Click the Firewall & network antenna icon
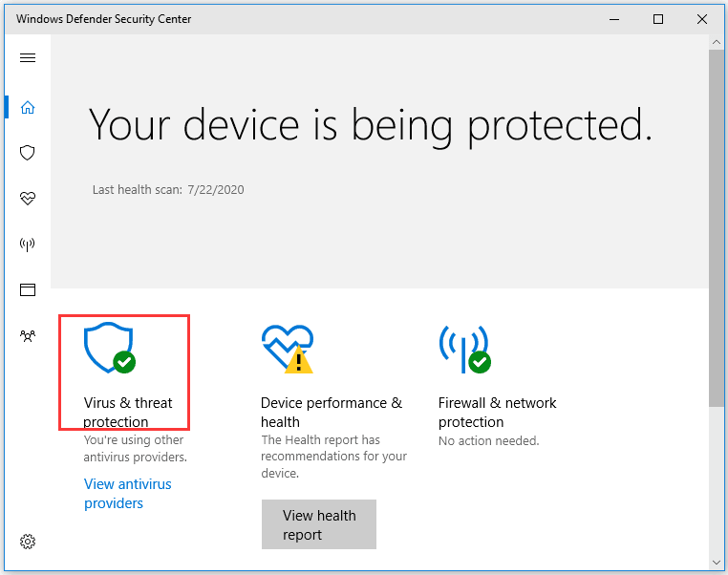This screenshot has height=575, width=728. point(464,348)
